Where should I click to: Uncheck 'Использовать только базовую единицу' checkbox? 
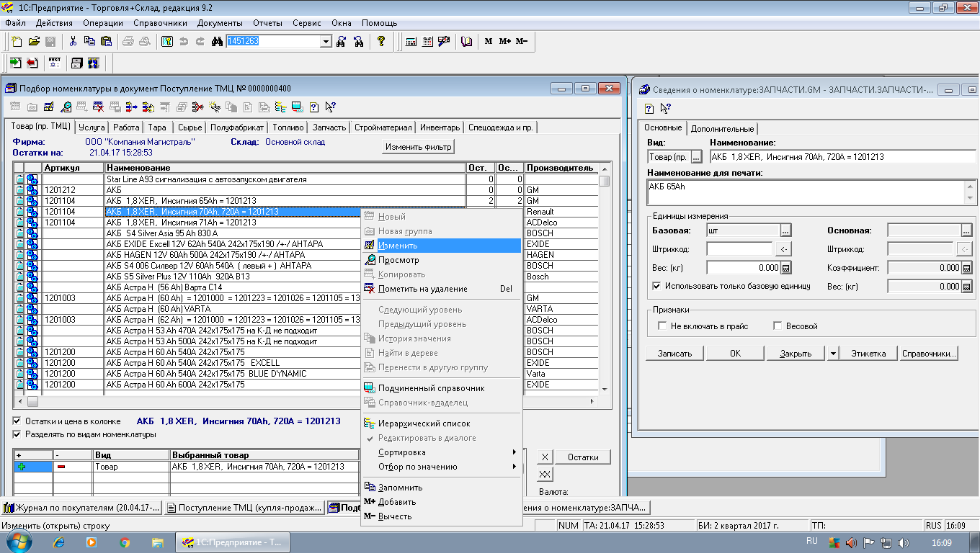tap(656, 286)
